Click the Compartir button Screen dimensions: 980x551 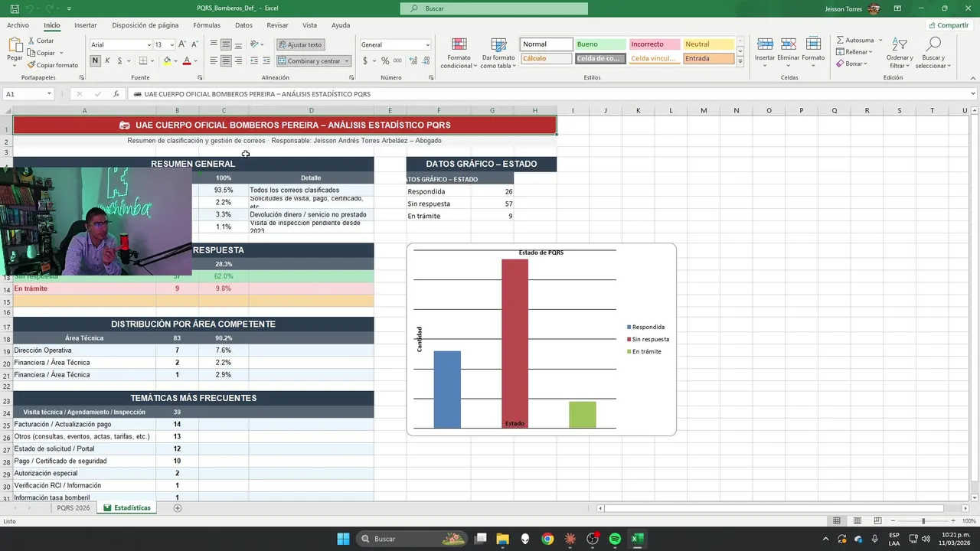pos(949,25)
